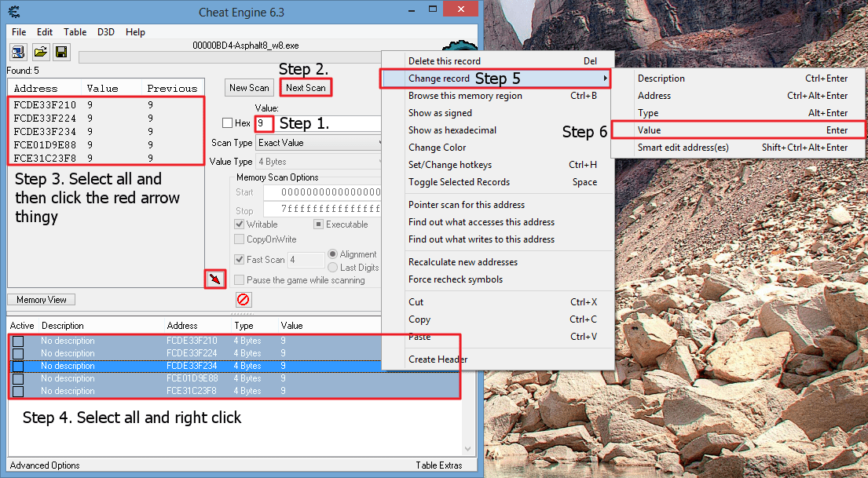The height and width of the screenshot is (478, 868).
Task: Activate checkbox for address FCE31C23F8 record
Action: pos(18,391)
